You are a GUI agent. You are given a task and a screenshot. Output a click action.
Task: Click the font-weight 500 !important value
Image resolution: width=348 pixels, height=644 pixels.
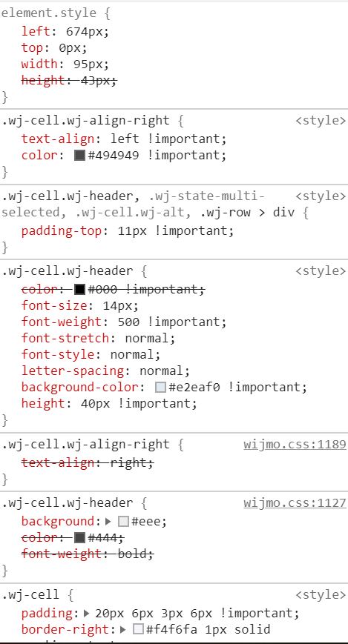(x=172, y=322)
